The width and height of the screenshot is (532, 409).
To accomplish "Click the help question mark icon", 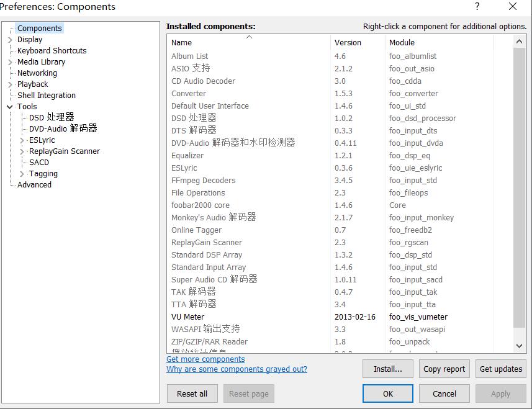I will [477, 6].
